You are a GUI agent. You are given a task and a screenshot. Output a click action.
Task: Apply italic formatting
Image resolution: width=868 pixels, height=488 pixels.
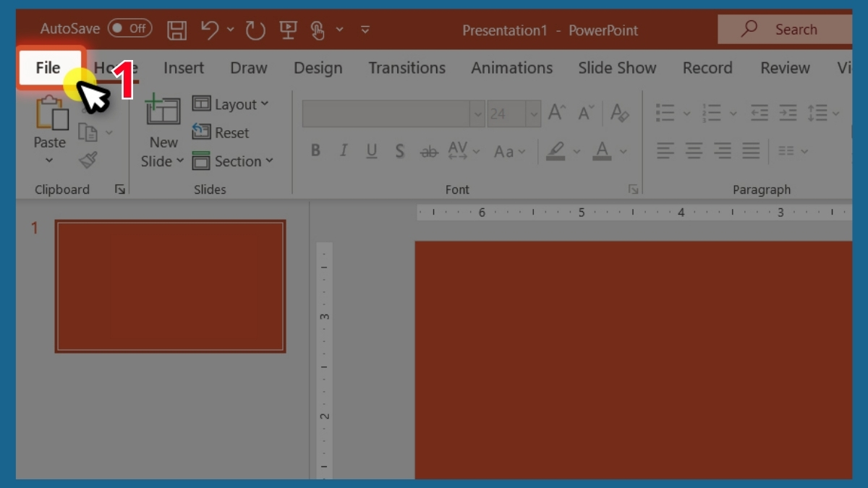click(343, 150)
